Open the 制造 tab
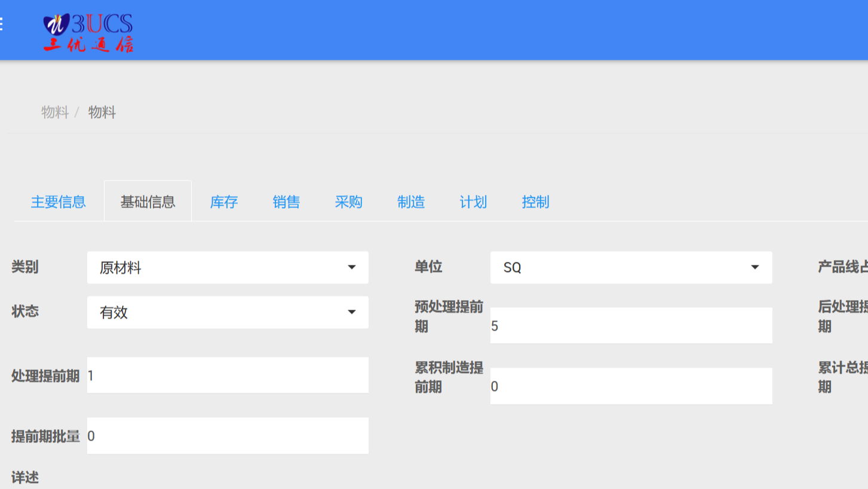Screen dimensions: 868x489 coord(411,202)
